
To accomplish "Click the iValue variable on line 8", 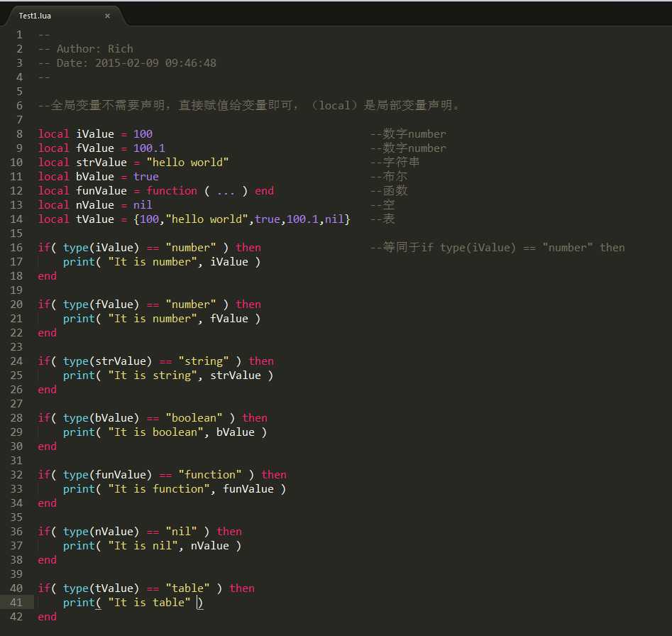I will tap(95, 134).
